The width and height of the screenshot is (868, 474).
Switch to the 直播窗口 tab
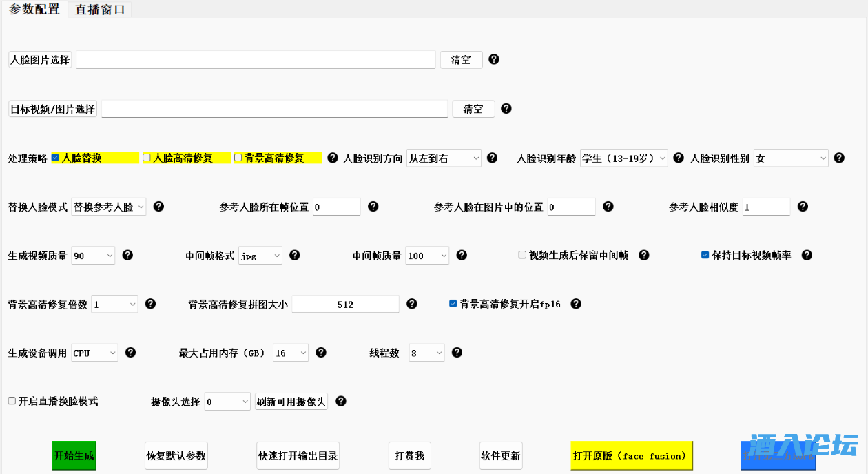point(100,10)
